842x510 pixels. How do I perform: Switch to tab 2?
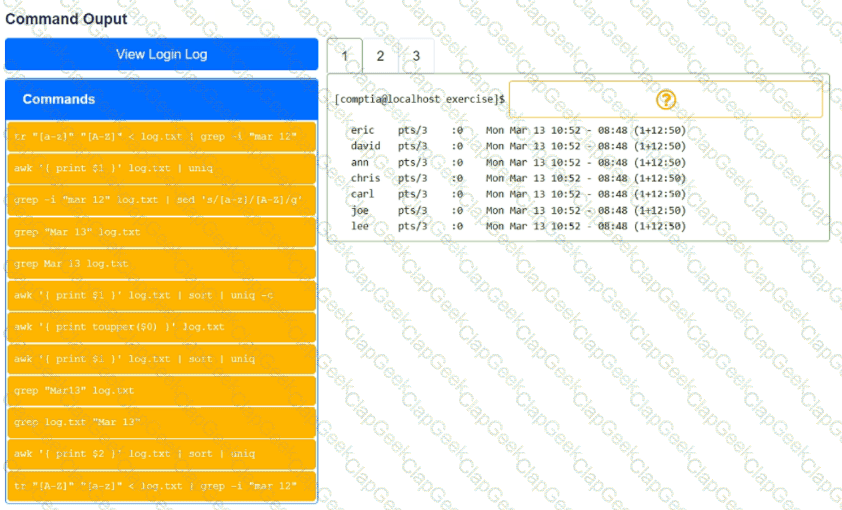tap(380, 56)
